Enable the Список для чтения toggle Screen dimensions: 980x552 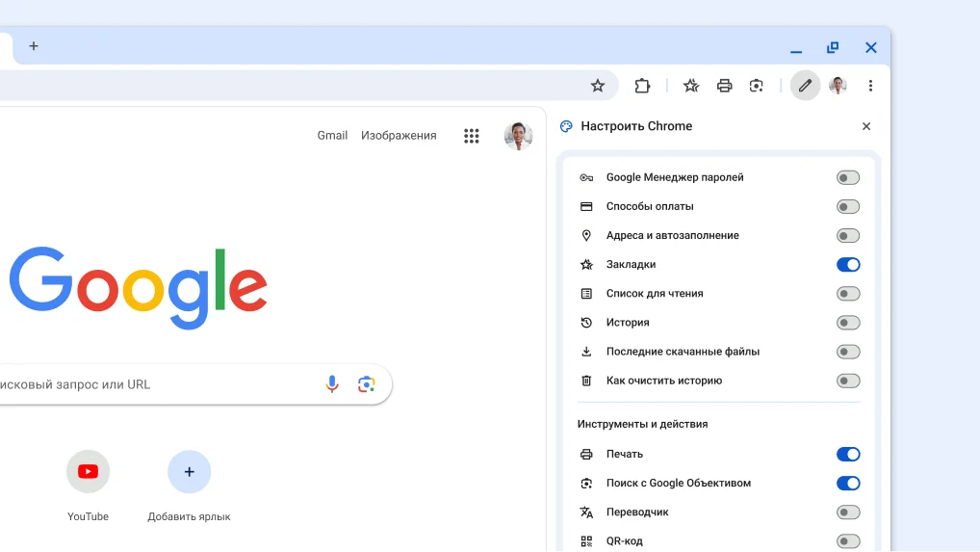pos(848,294)
